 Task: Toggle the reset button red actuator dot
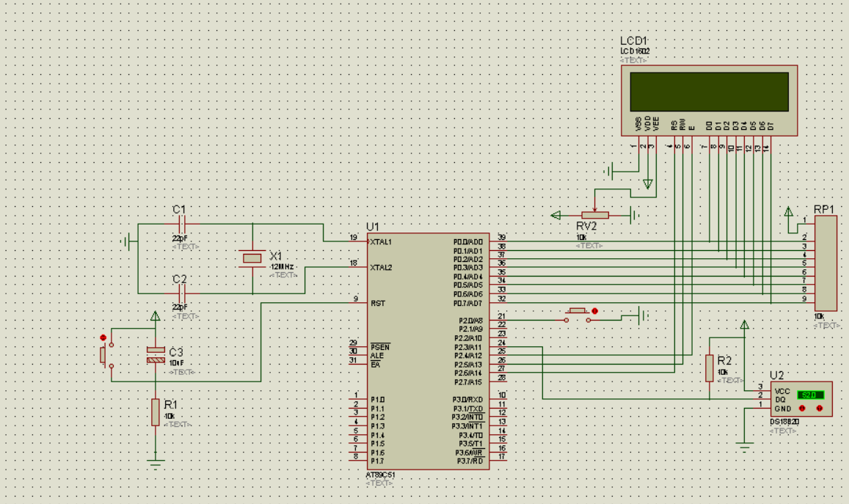(x=103, y=337)
